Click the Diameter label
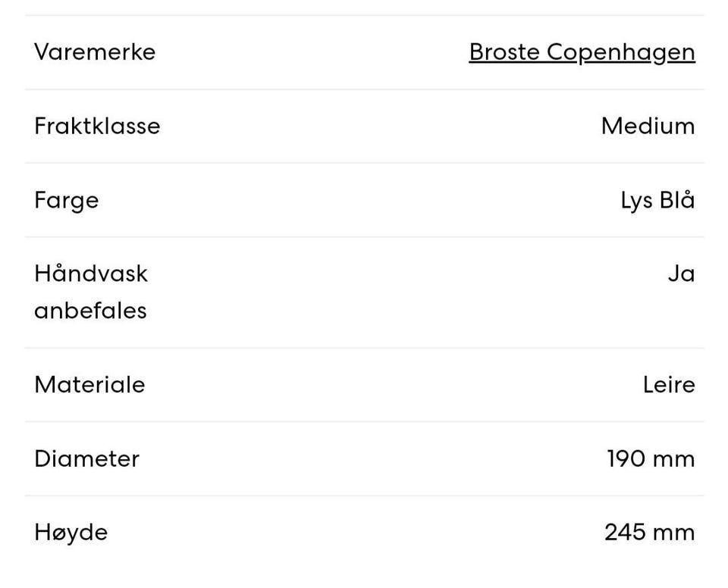 (86, 459)
